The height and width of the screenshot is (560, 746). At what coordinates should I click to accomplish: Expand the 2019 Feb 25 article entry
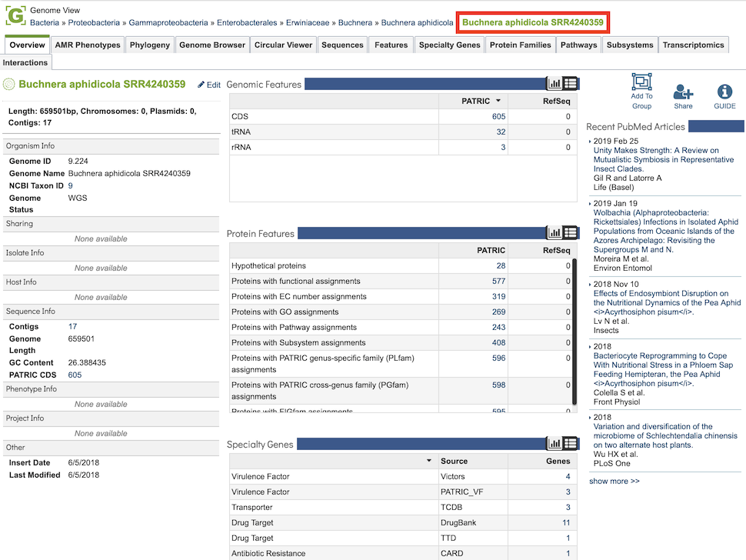tap(590, 142)
